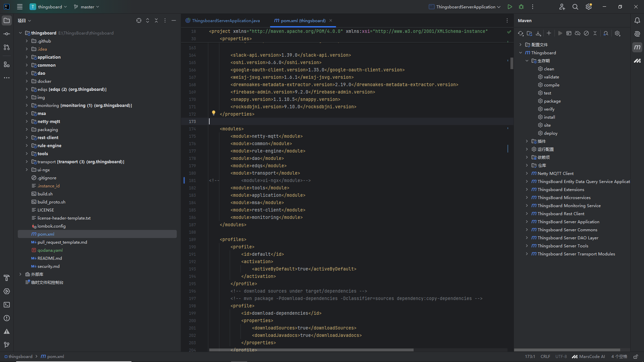The image size is (644, 362).
Task: Open the master branch dropdown
Action: pos(87,7)
